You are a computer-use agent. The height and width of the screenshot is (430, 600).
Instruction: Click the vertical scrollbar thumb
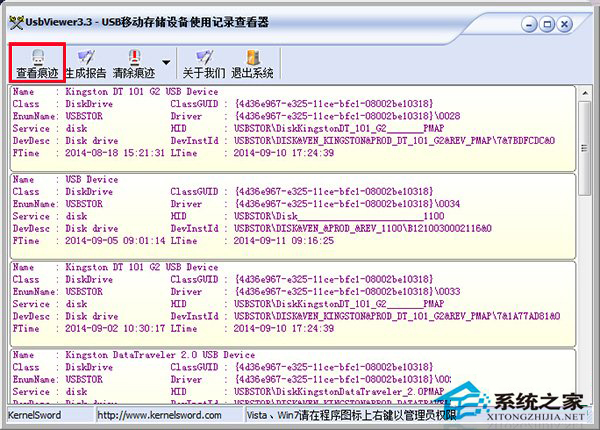click(x=584, y=148)
